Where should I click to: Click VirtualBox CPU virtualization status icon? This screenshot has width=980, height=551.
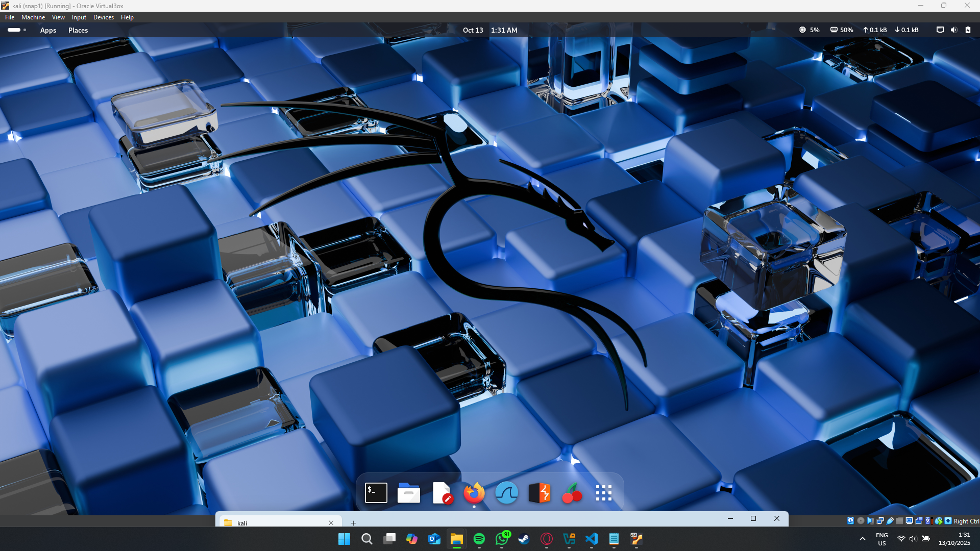tap(928, 521)
